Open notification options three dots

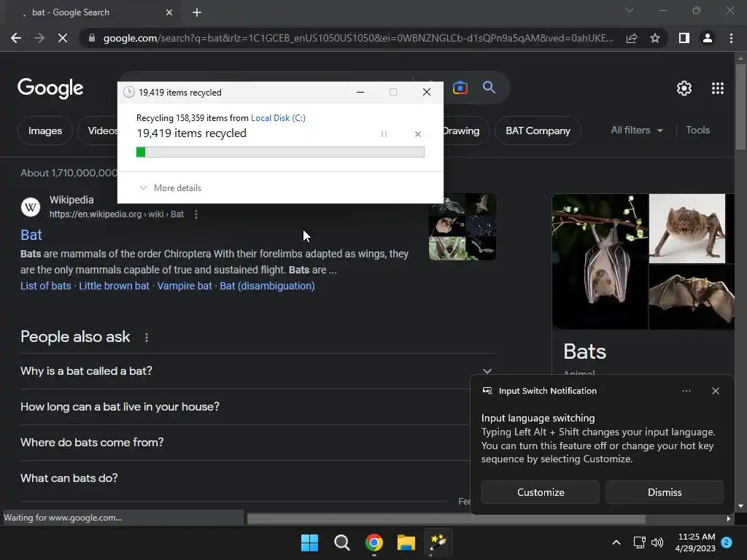point(686,391)
